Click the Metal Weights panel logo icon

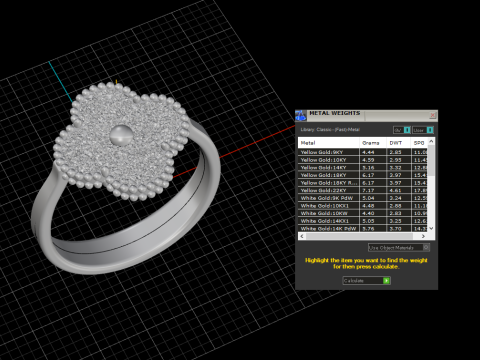(300, 116)
